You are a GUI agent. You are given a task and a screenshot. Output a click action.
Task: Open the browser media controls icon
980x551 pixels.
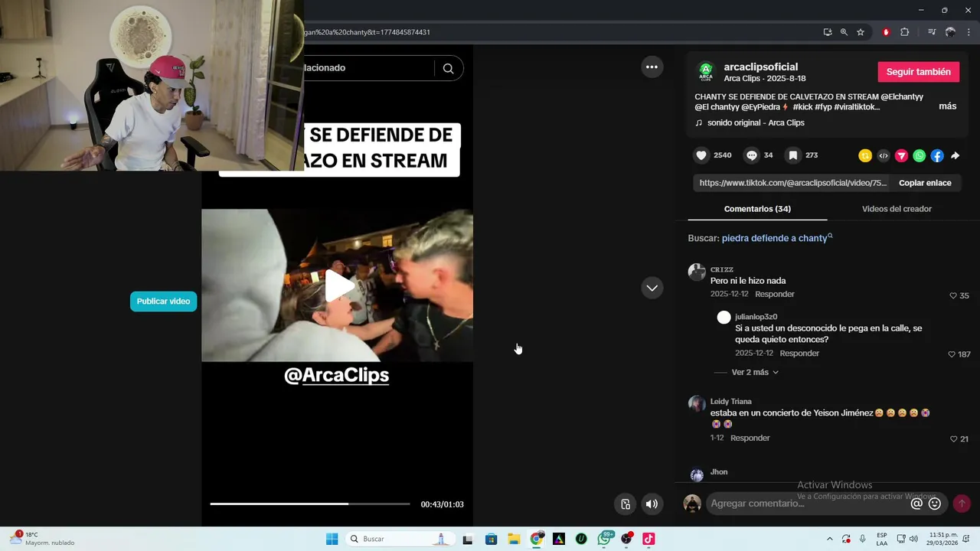932,32
